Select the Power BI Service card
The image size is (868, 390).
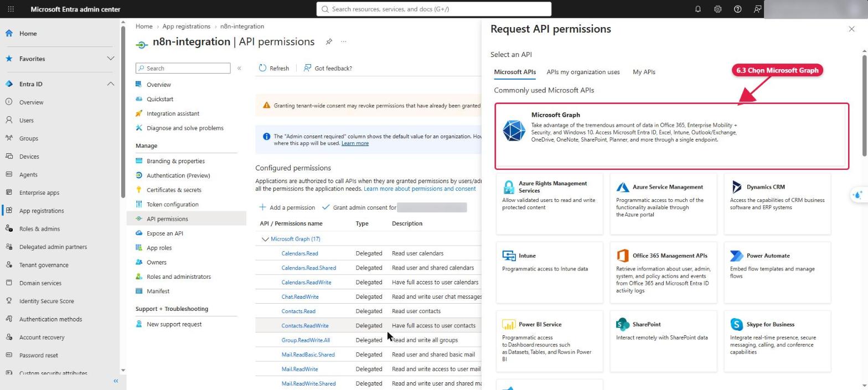click(x=550, y=341)
